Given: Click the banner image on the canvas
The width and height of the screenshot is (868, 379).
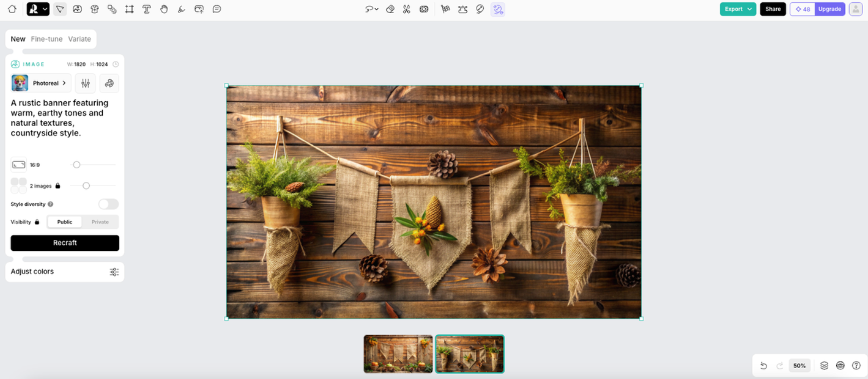Looking at the screenshot, I should pos(434,202).
